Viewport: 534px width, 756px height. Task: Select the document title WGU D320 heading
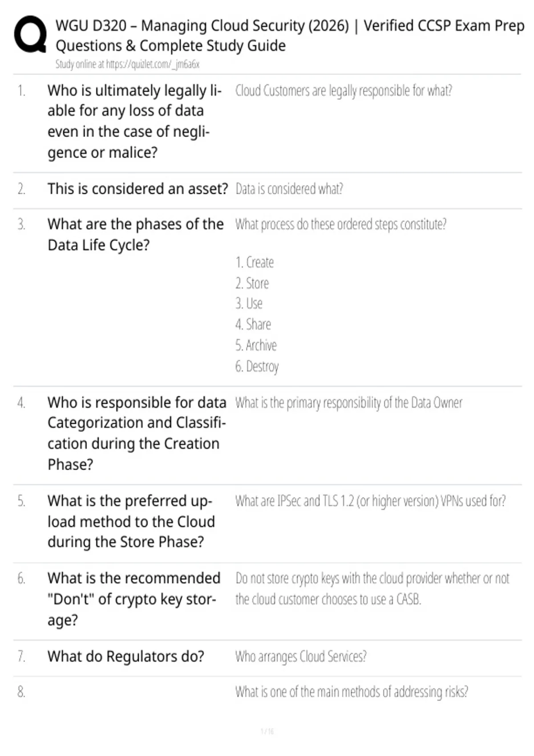coord(290,36)
